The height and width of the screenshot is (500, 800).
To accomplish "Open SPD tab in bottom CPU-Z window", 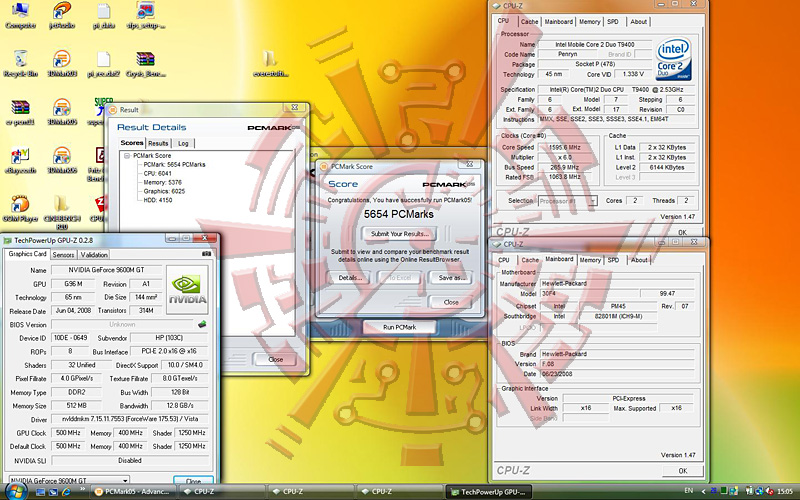I will (x=613, y=260).
